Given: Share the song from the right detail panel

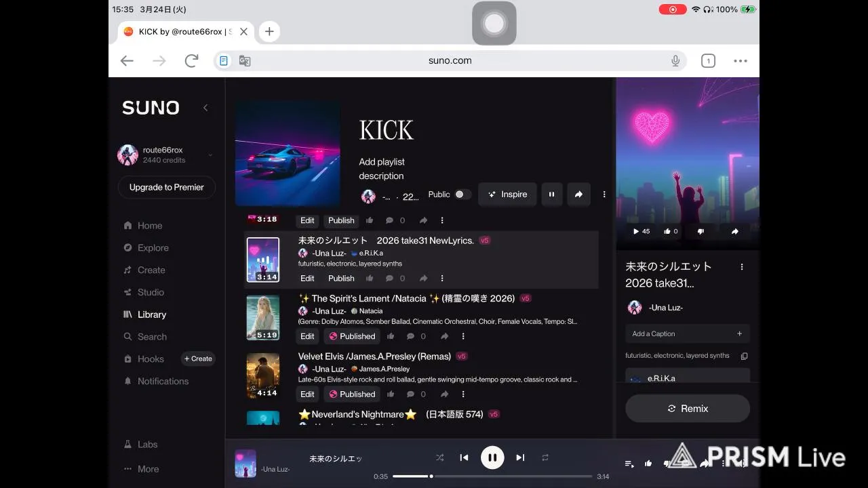Looking at the screenshot, I should (x=734, y=231).
